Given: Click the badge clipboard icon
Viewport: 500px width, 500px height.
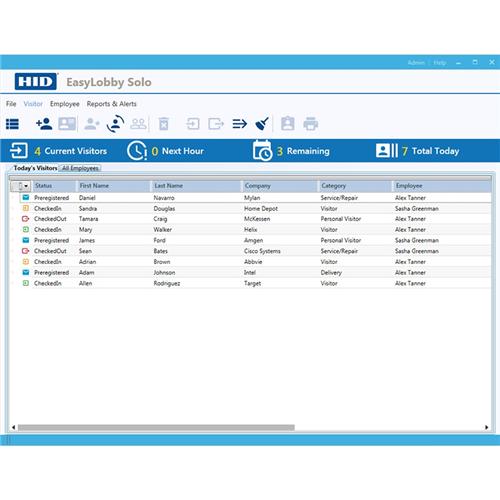Looking at the screenshot, I should click(x=288, y=123).
